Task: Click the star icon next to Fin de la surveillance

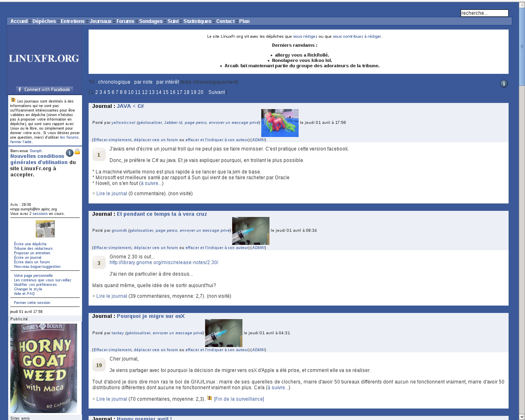Action: click(x=210, y=398)
